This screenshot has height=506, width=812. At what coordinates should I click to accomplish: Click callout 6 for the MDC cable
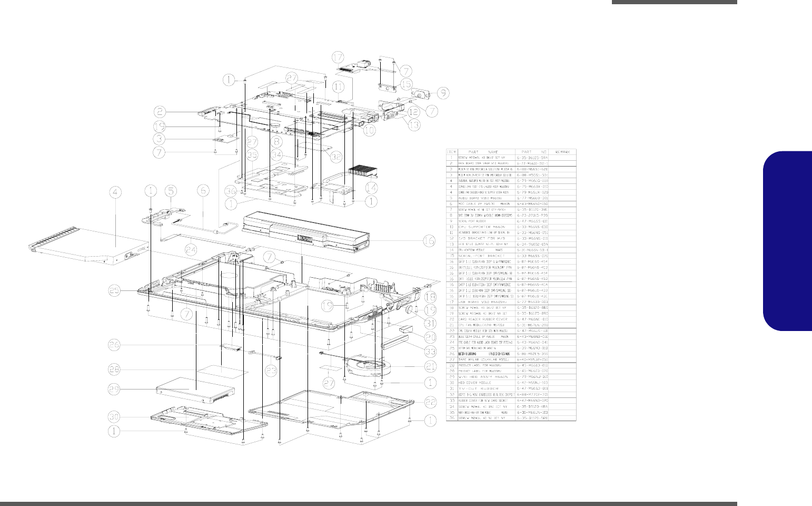click(203, 191)
